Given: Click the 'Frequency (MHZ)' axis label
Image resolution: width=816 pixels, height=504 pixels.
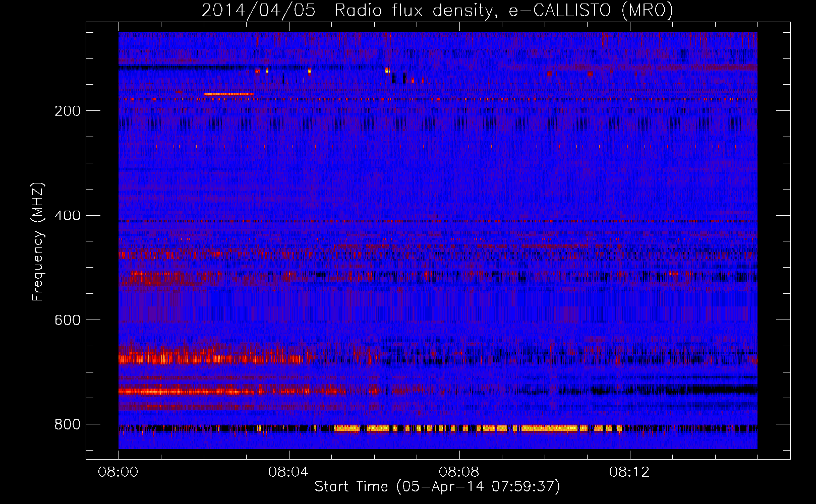Looking at the screenshot, I should tap(38, 241).
